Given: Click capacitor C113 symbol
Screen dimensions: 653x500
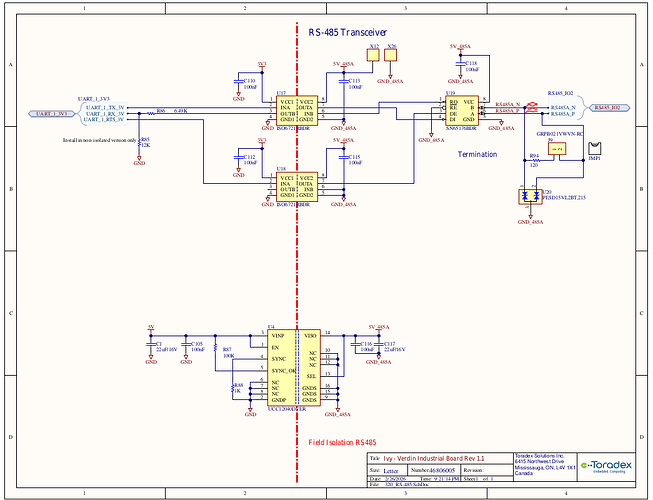Looking at the screenshot, I should point(344,82).
